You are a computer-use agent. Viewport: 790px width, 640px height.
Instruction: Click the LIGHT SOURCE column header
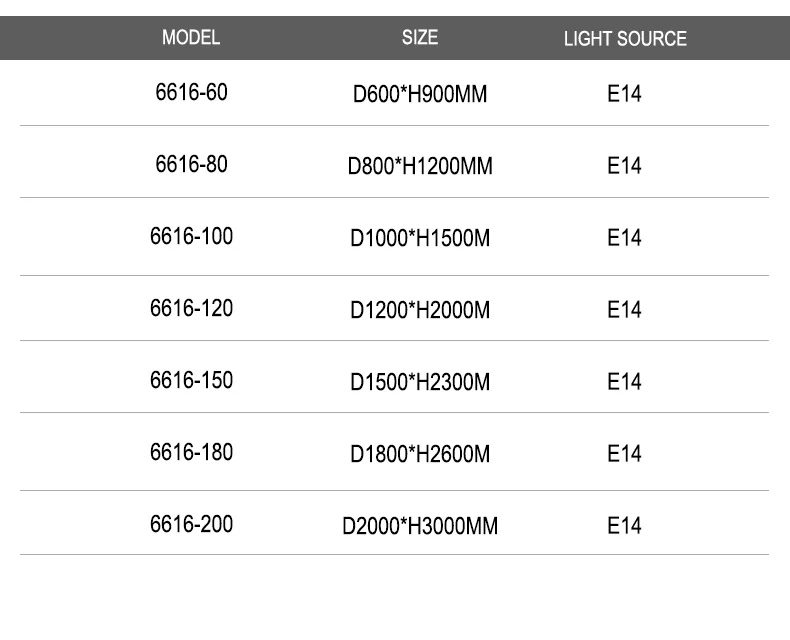pyautogui.click(x=625, y=39)
